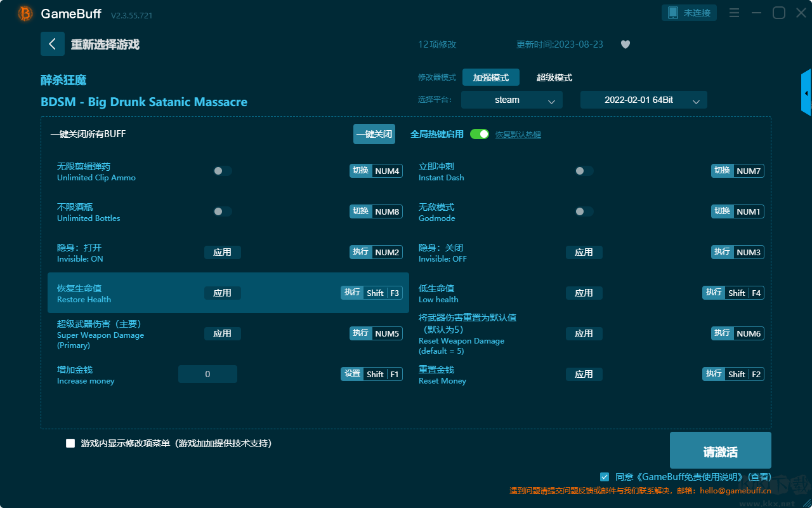Disable the global hotkey toggle

pyautogui.click(x=480, y=134)
